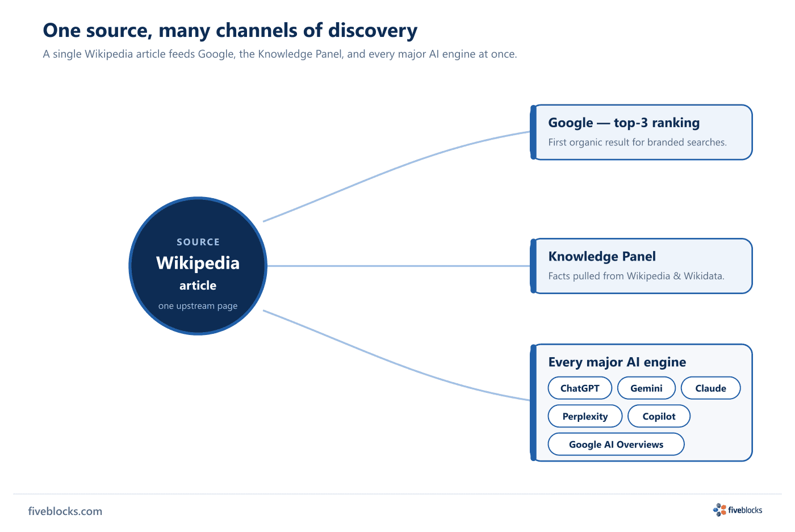
Task: Click the Every major AI engine heading
Action: coord(617,362)
